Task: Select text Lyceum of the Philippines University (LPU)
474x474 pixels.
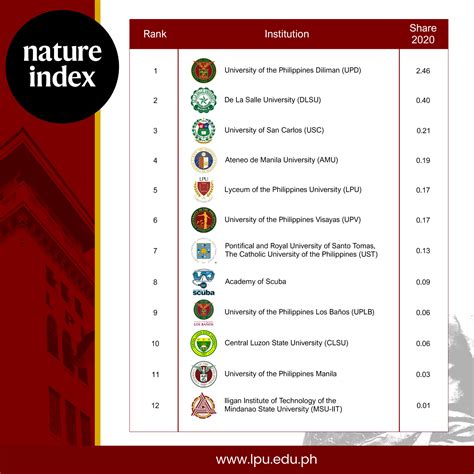Action: 293,190
